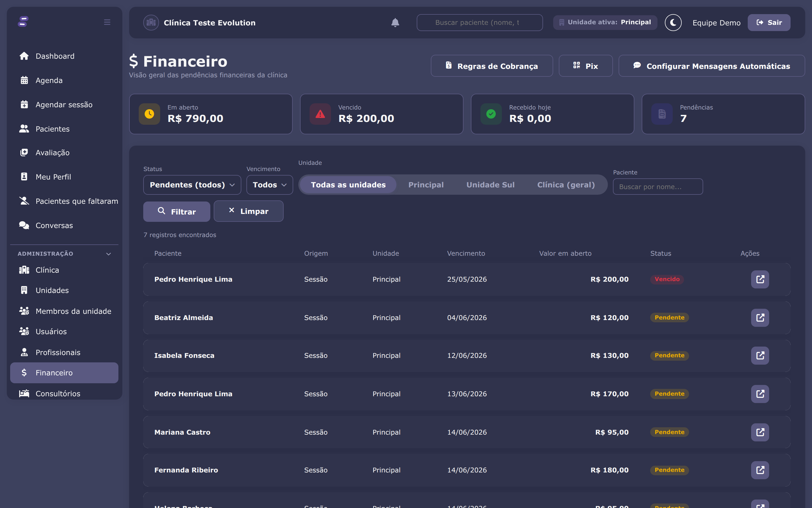This screenshot has height=508, width=812.
Task: Click the clinic building icon in header
Action: click(x=151, y=23)
